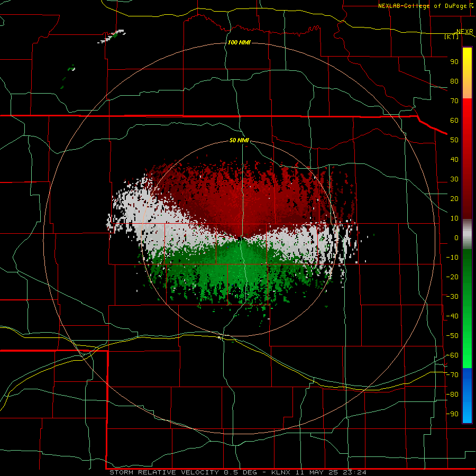Viewport: 476px width, 476px height.
Task: Select the -80 value on the velocity scale
Action: click(452, 395)
